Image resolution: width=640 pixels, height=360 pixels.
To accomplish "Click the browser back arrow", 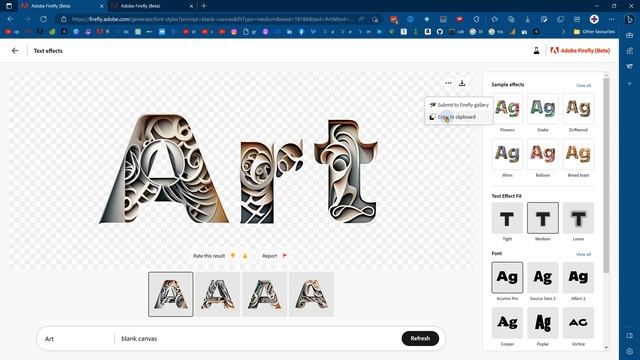I will point(11,19).
